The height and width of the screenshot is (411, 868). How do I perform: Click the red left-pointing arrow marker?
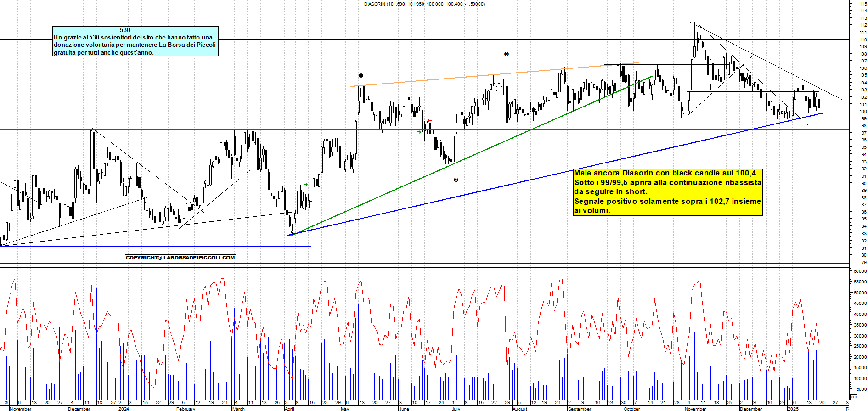429,121
